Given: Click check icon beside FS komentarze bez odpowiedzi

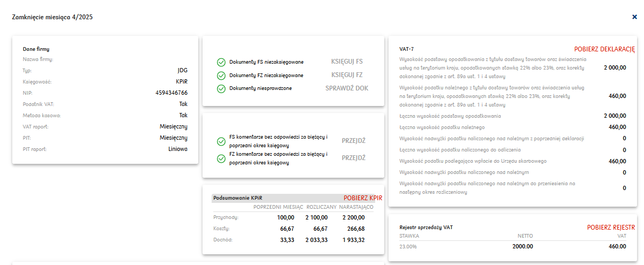Looking at the screenshot, I should coord(221,141).
